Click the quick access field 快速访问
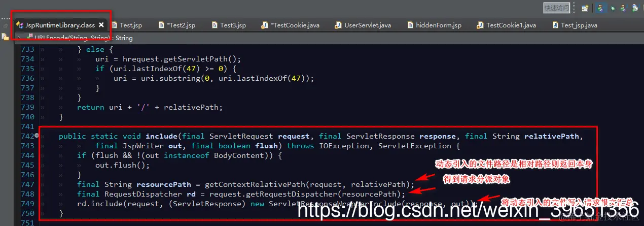 click(x=557, y=8)
